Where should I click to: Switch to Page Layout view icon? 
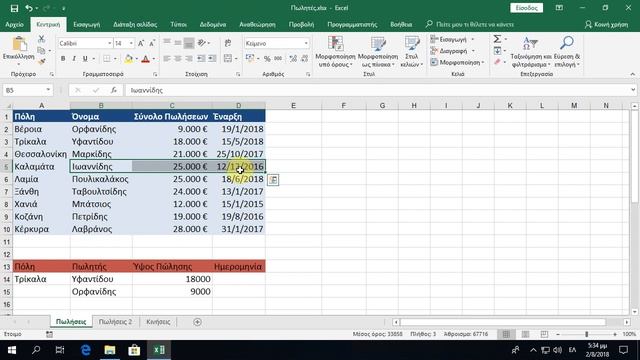[525, 334]
